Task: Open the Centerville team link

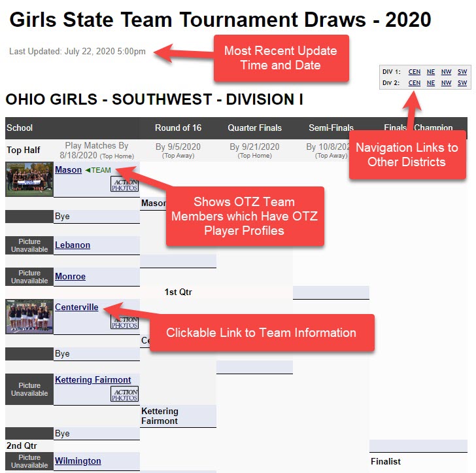Action: coord(76,307)
